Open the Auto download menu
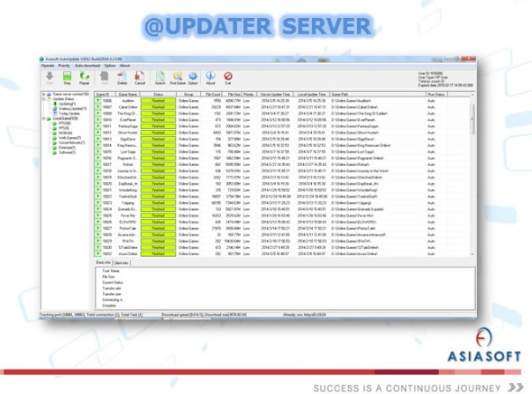 click(x=87, y=66)
